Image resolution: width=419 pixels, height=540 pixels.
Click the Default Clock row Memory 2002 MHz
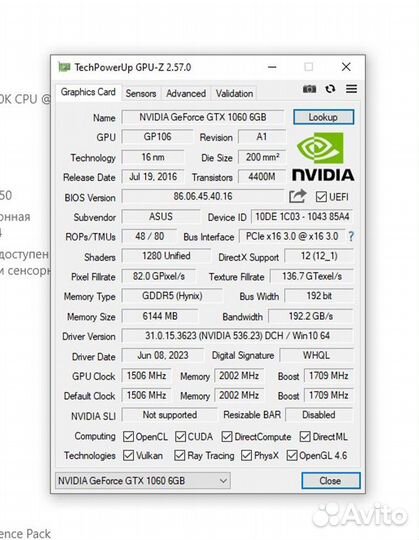(239, 395)
